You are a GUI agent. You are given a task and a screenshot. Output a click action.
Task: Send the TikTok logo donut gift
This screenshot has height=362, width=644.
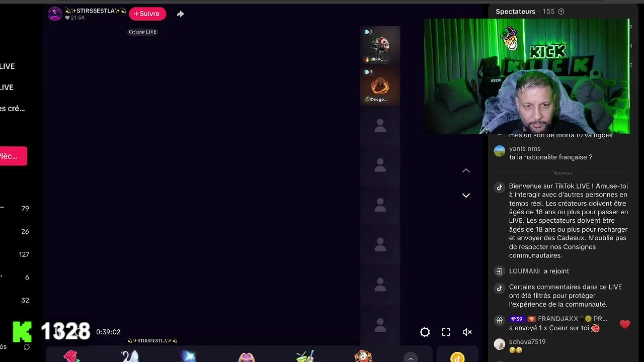click(x=363, y=356)
